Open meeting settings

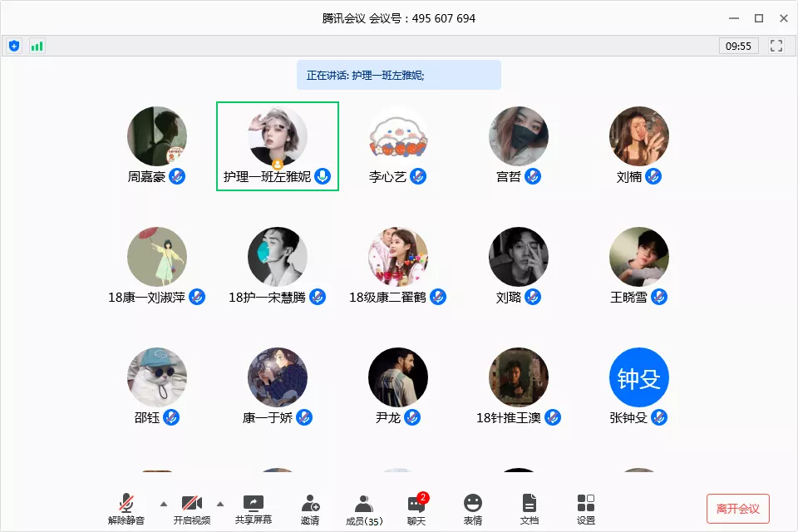point(586,509)
